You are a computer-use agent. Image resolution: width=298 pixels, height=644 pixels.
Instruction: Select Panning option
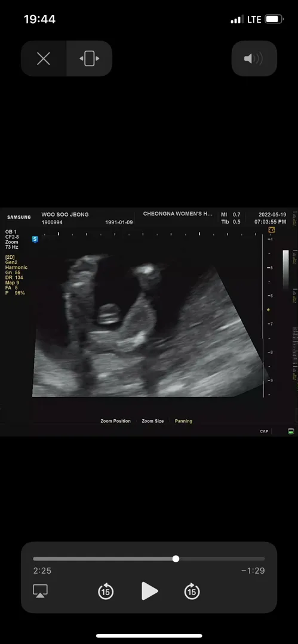coord(183,421)
